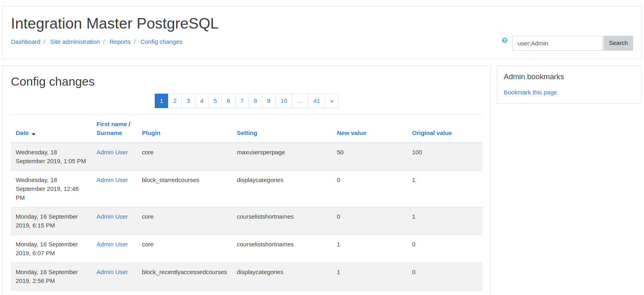Sort by Setting column header
This screenshot has height=295, width=644.
[247, 133]
